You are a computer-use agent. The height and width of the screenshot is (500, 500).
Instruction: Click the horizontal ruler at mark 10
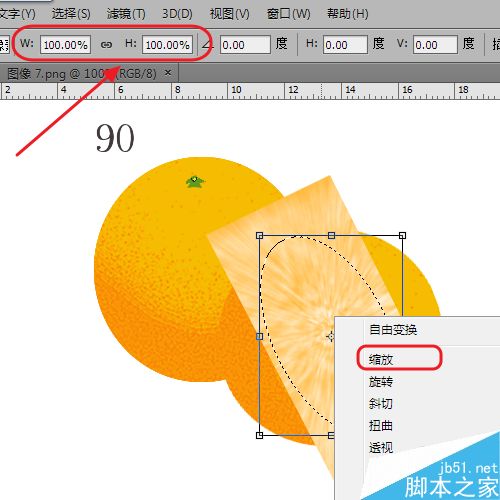pyautogui.click(x=236, y=90)
